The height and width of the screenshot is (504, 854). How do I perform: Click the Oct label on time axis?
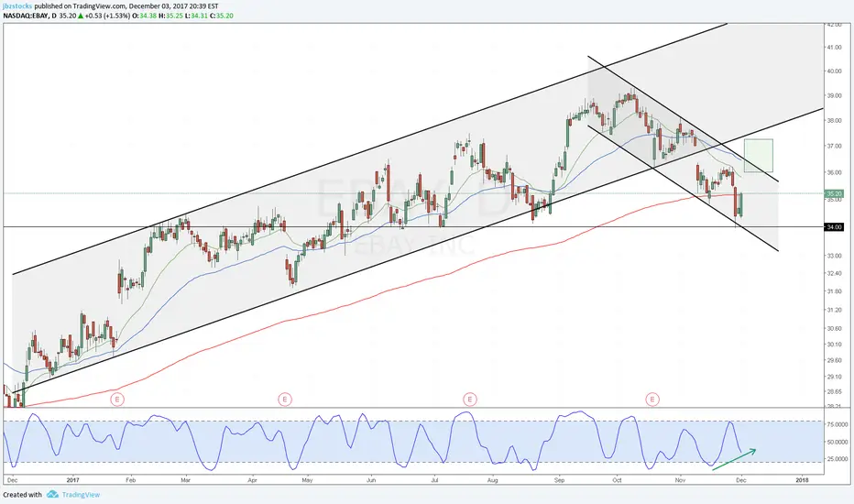(x=617, y=480)
